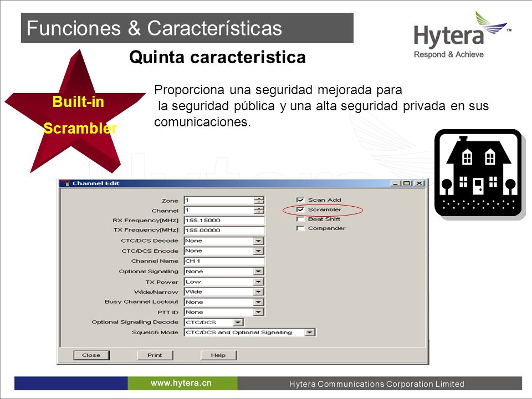
Task: Click the Close button
Action: coord(91,355)
